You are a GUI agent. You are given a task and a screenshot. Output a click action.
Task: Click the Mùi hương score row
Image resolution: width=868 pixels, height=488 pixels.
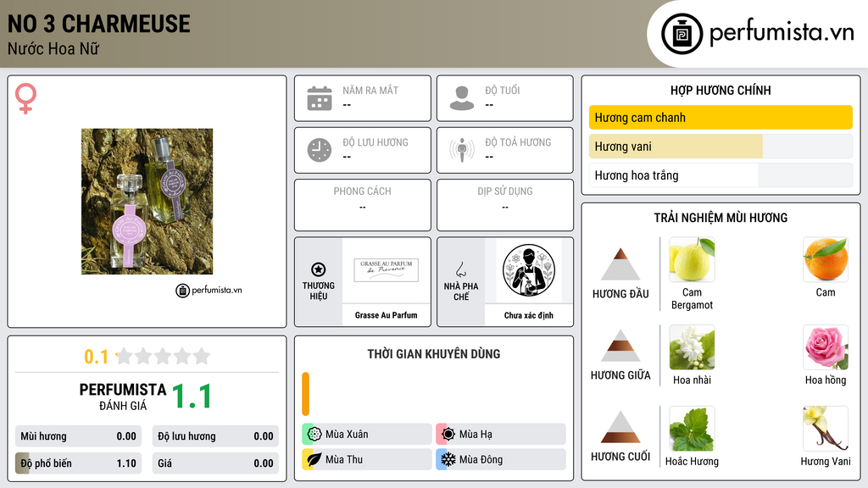tap(78, 436)
